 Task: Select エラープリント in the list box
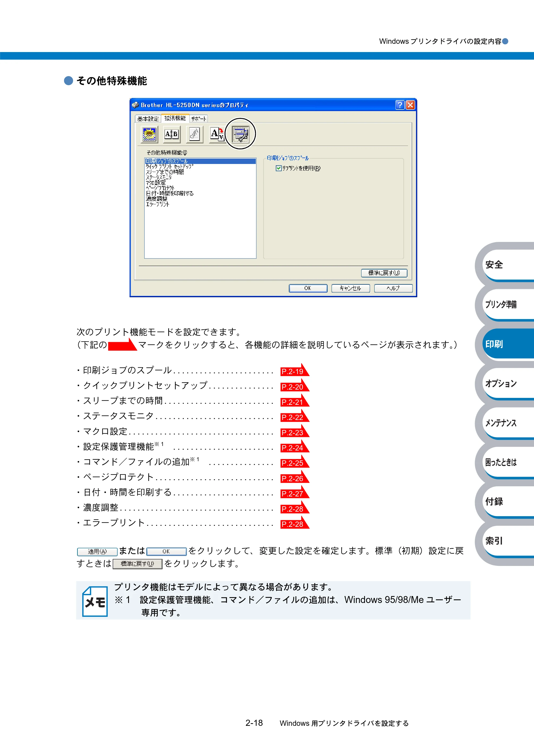tap(200, 204)
